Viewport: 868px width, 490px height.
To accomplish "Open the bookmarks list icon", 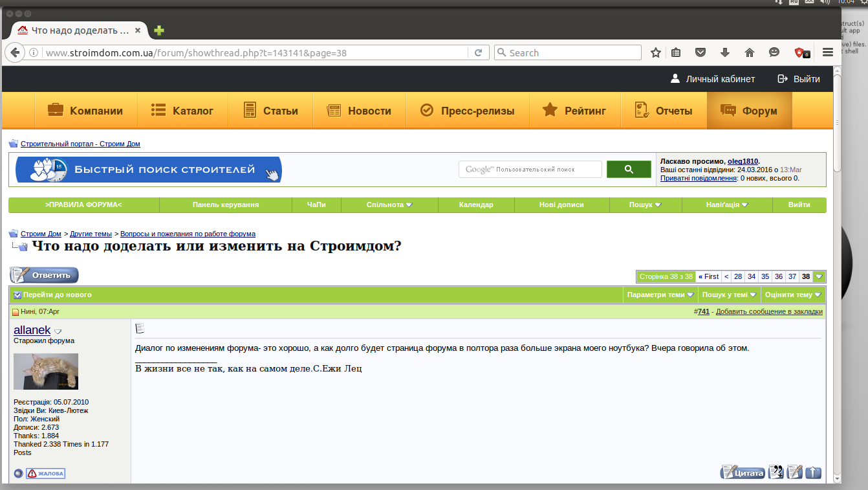I will click(676, 53).
